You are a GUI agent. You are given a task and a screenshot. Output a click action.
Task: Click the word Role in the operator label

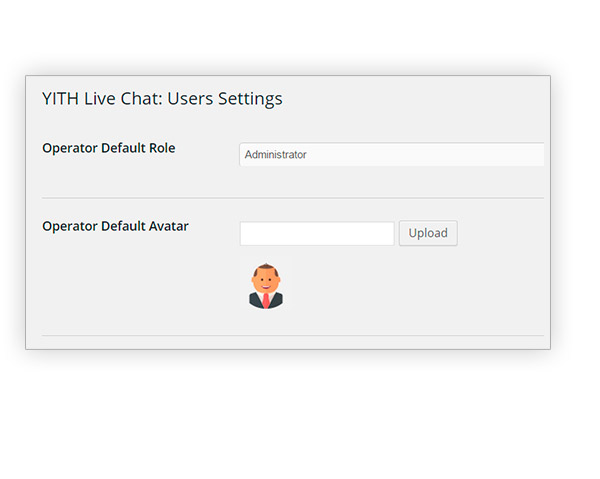point(162,148)
